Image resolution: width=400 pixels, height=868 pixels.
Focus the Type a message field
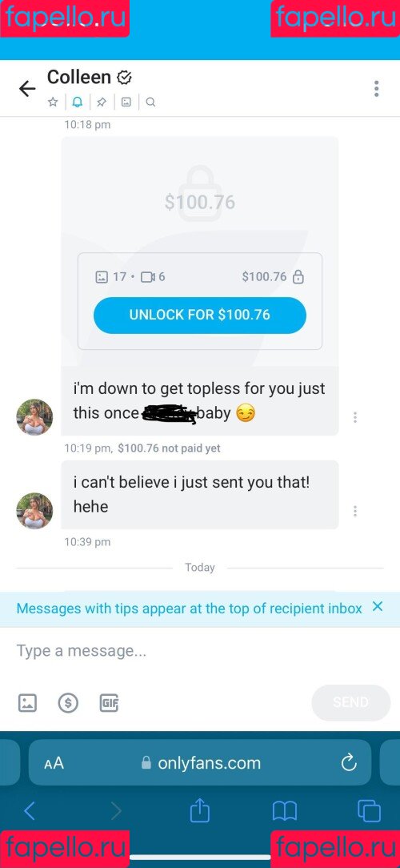(x=200, y=650)
